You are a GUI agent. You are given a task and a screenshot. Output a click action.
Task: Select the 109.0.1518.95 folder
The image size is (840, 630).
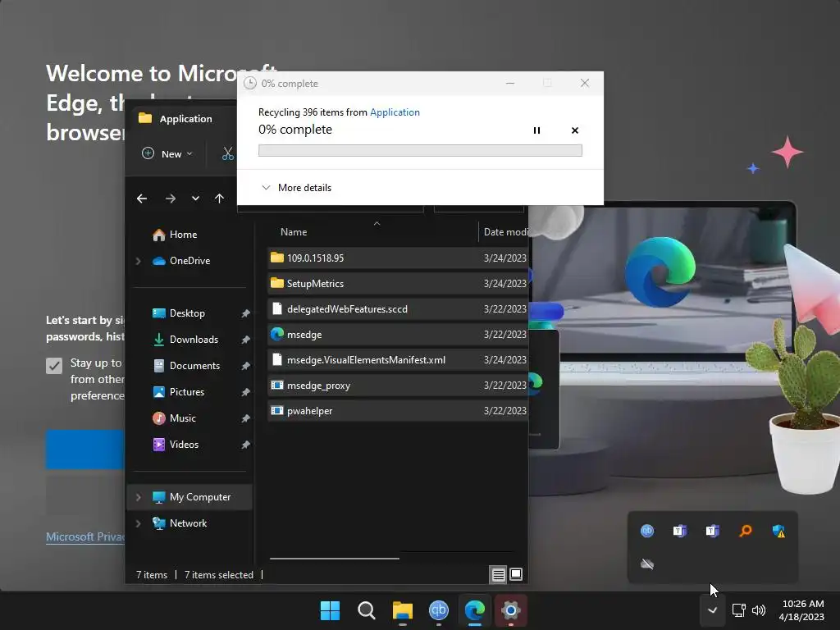(398, 258)
